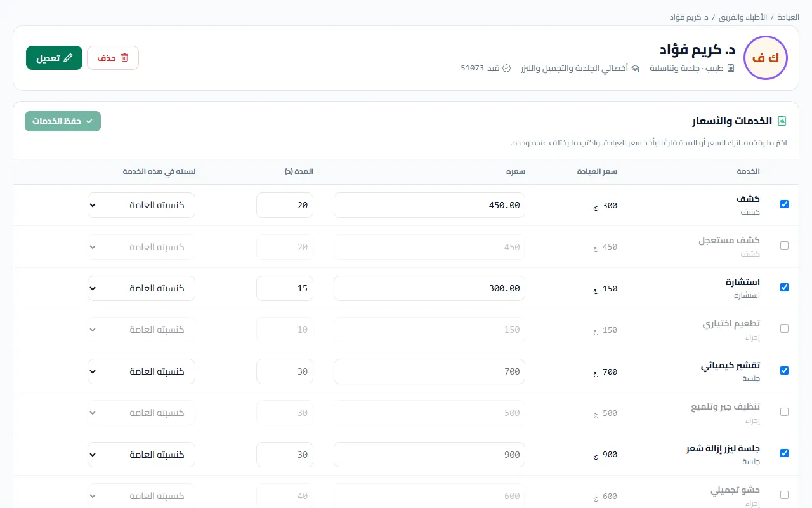Screen dimensions: 812x508
Task: Click the graduation cap icon beside أخصائي الجلدية
Action: click(x=636, y=68)
